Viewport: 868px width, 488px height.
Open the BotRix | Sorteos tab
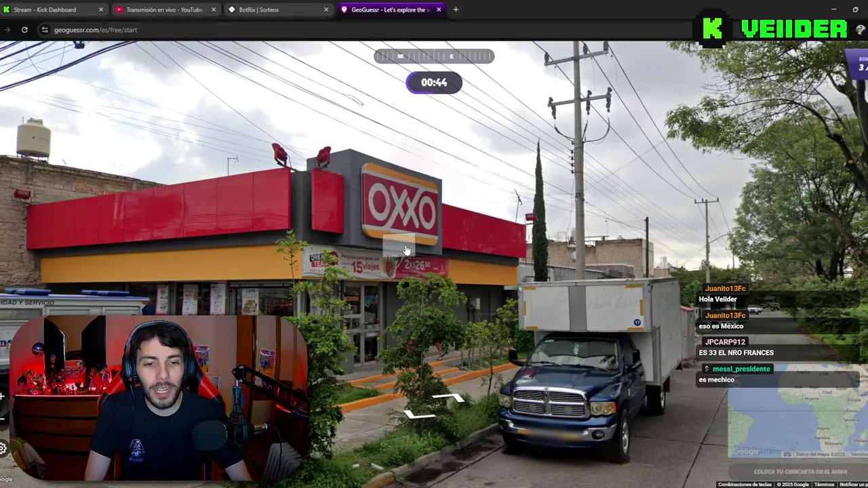278,9
